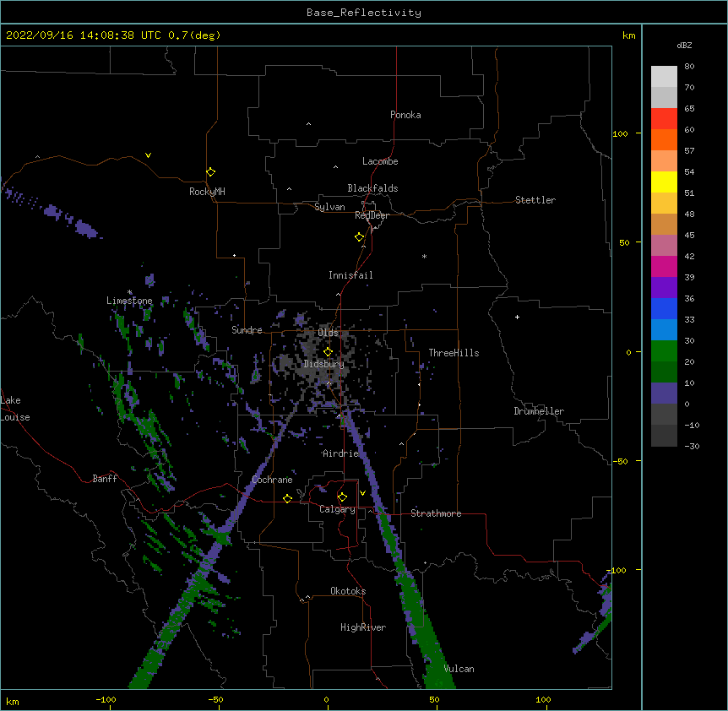
Task: Click the purple 10 dBZ legend swatch
Action: [664, 393]
